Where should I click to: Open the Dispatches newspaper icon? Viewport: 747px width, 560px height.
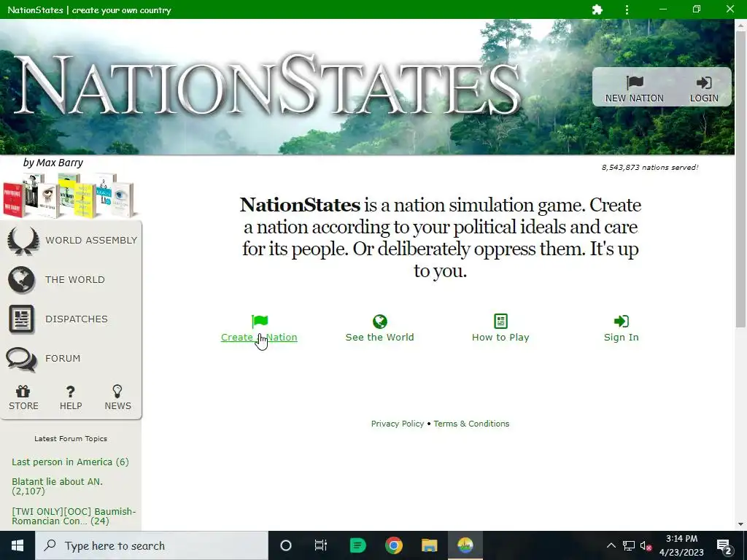(x=21, y=319)
